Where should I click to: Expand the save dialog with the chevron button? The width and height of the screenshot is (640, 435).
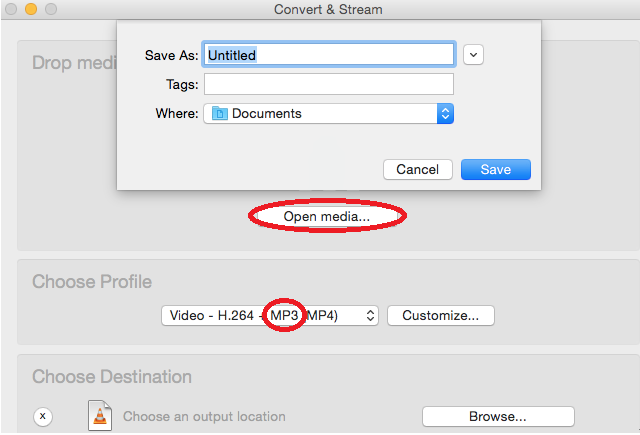pyautogui.click(x=473, y=55)
